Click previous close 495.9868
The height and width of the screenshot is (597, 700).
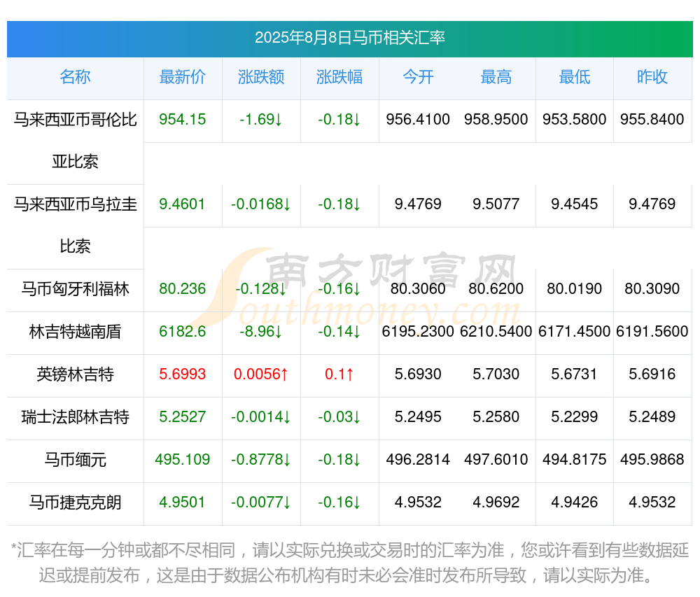point(652,460)
